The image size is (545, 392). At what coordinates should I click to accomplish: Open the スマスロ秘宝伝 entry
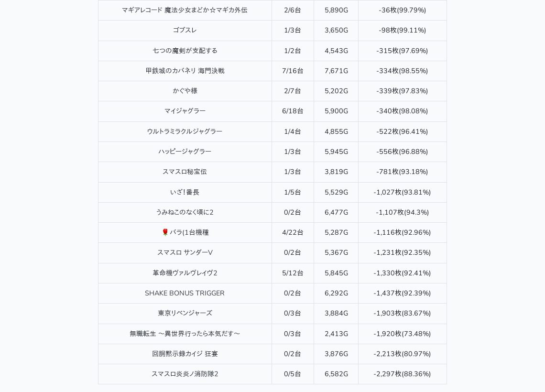coord(185,172)
